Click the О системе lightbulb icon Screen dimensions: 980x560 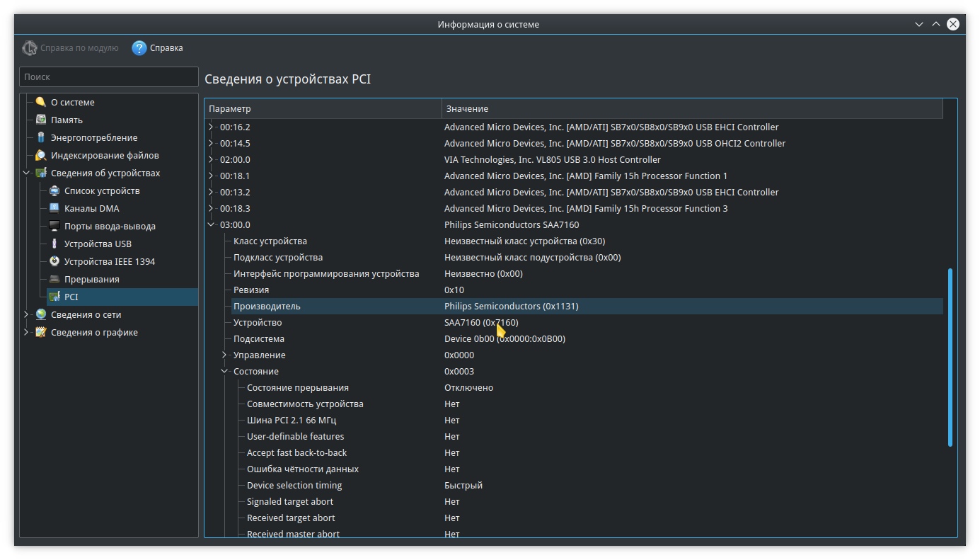point(41,102)
